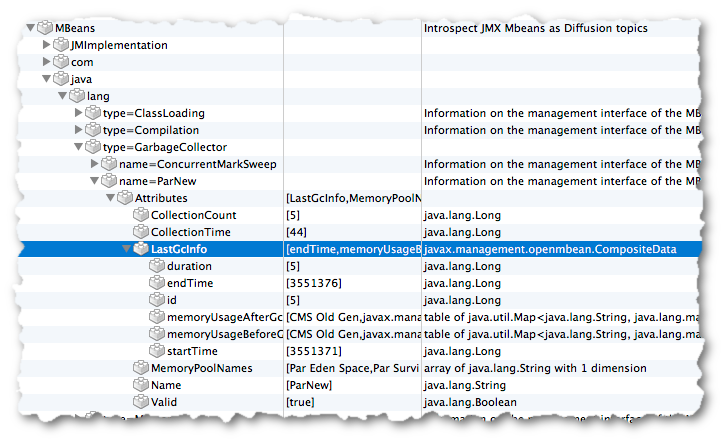Image resolution: width=726 pixels, height=444 pixels.
Task: Click the JMImplementation topic icon
Action: point(61,45)
